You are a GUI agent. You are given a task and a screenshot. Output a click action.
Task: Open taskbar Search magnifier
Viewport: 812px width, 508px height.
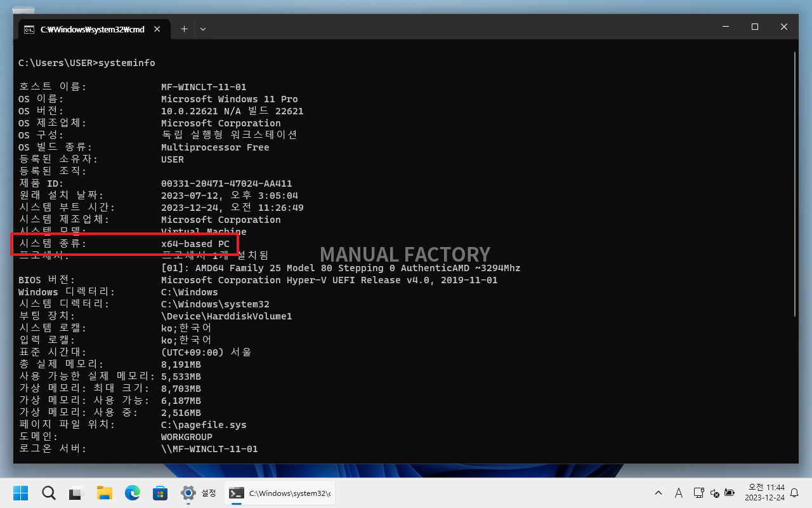point(49,493)
